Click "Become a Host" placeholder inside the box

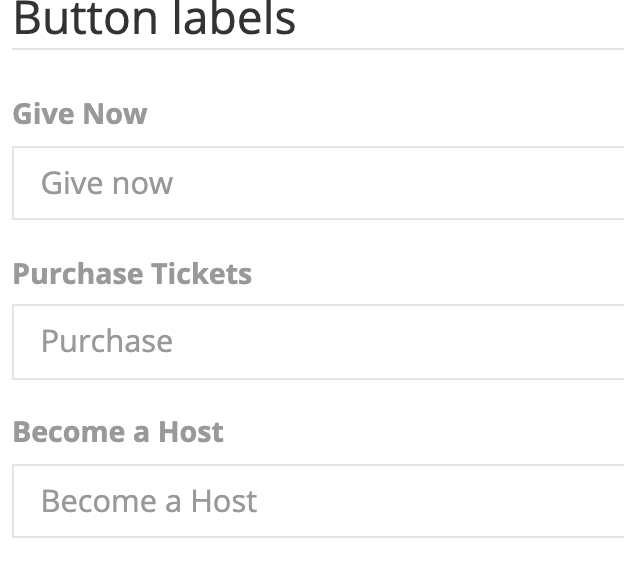149,501
